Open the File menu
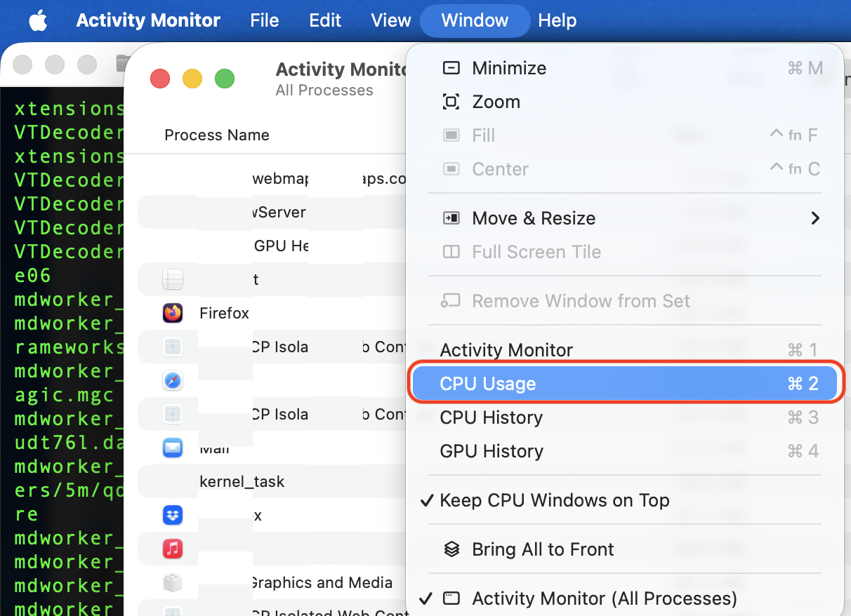Viewport: 851px width, 616px height. click(265, 20)
